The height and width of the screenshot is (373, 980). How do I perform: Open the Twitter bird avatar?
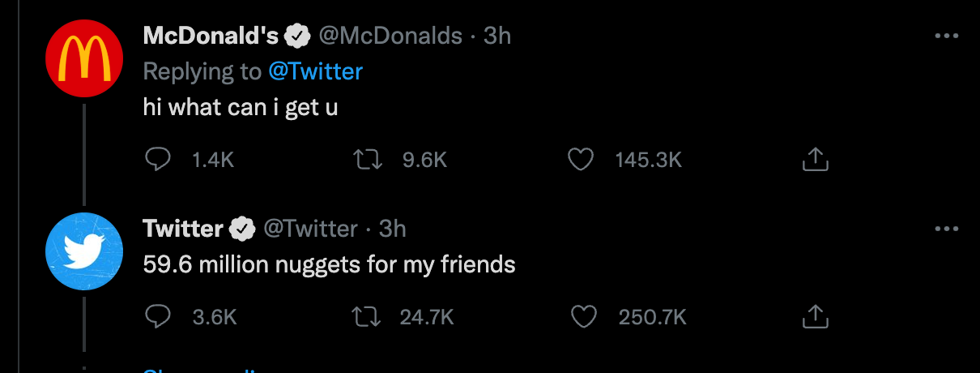pyautogui.click(x=84, y=251)
